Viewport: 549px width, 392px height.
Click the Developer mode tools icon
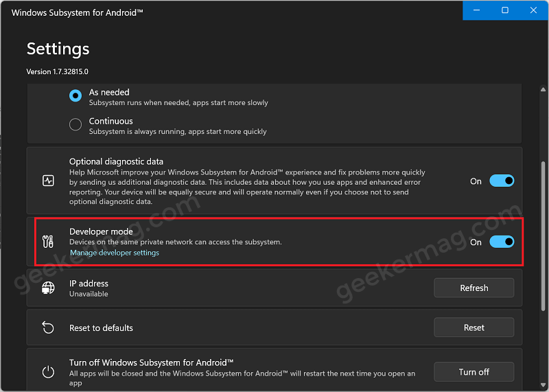[x=48, y=242]
